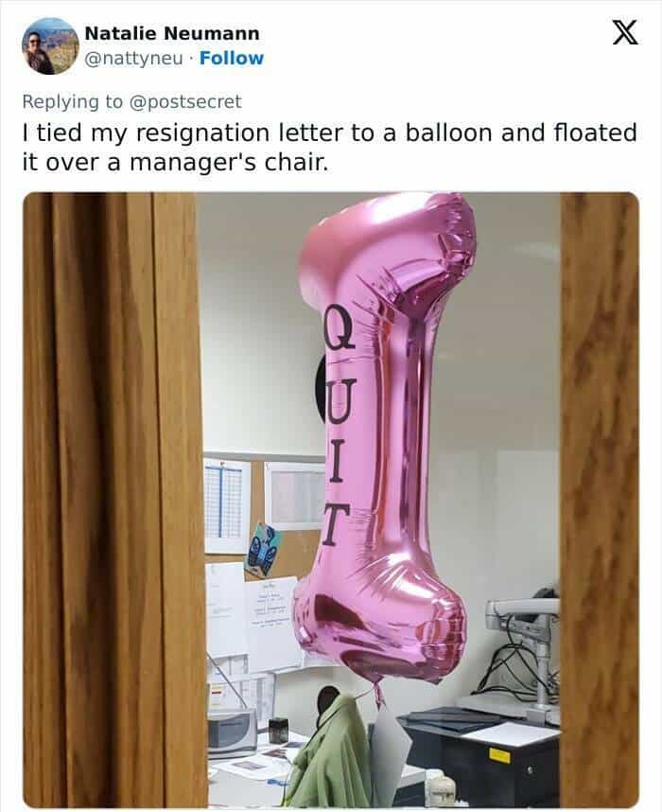Open the @postsecret mention link
Screen dimensions: 662x812
[x=184, y=101]
